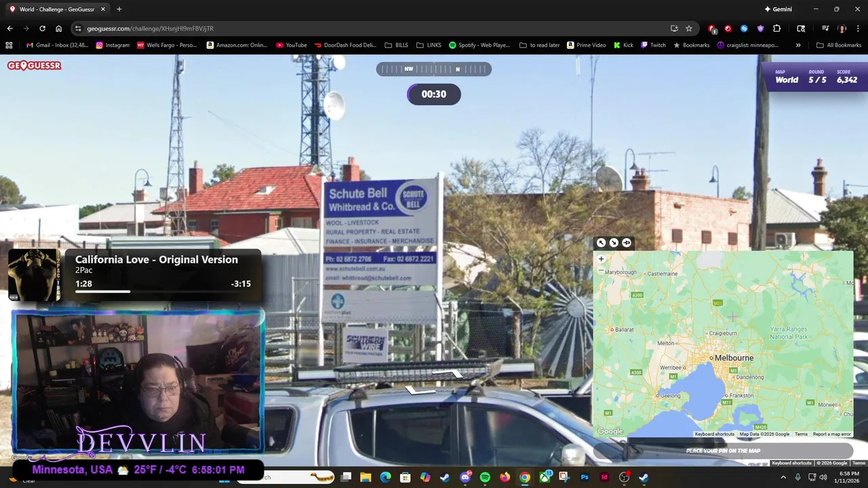
Task: Open the Gemini button in the title bar
Action: [x=778, y=9]
